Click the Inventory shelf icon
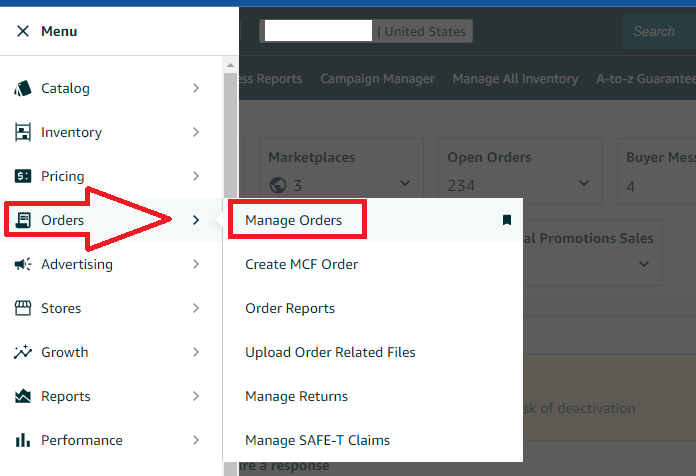This screenshot has height=476, width=696. point(23,132)
